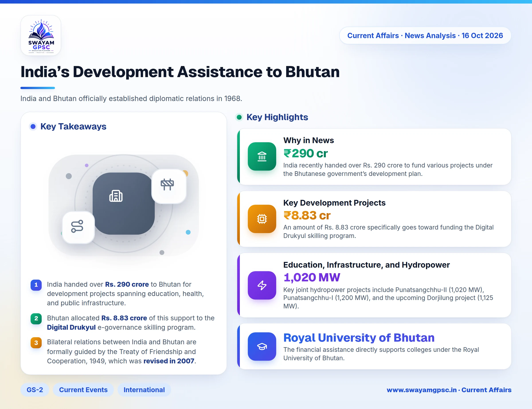The image size is (532, 409).
Task: Click the green numbered badge 2
Action: point(36,318)
